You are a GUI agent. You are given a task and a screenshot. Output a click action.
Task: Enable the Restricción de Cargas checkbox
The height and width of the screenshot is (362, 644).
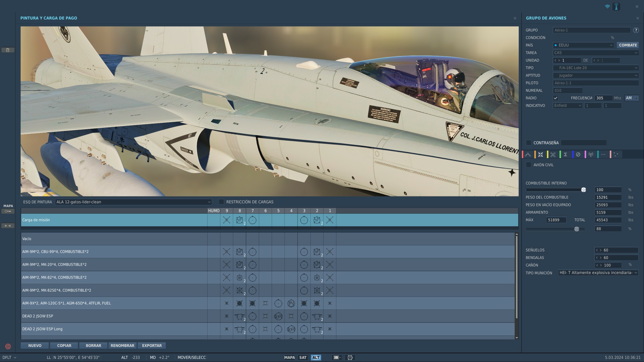click(221, 202)
